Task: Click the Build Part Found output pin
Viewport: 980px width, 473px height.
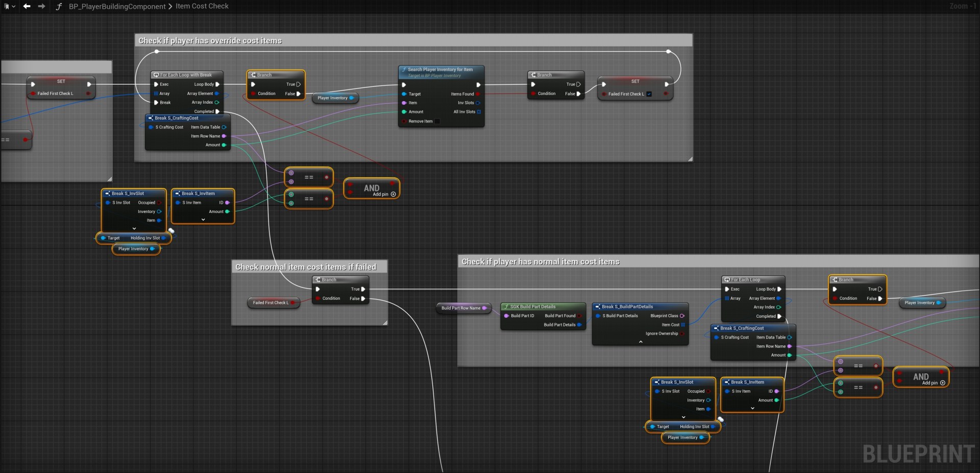Action: pyautogui.click(x=579, y=316)
